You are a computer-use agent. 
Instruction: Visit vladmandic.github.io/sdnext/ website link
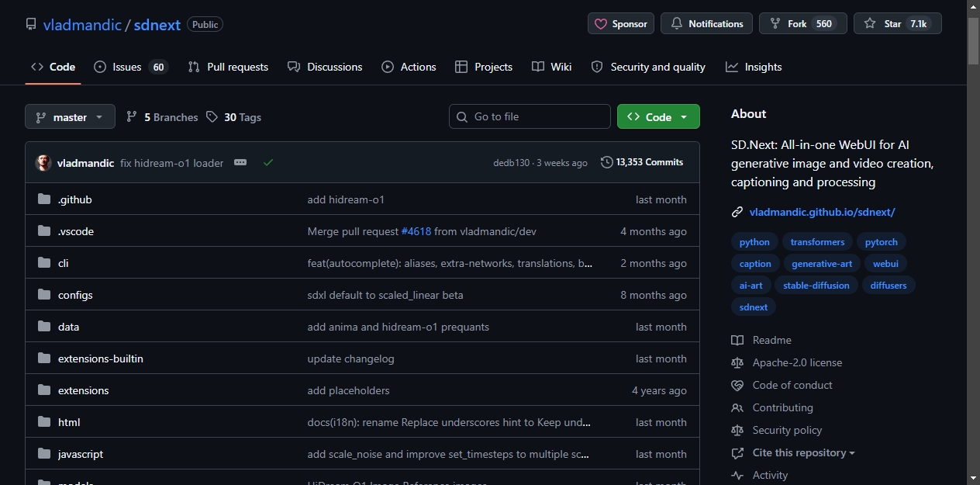[822, 212]
